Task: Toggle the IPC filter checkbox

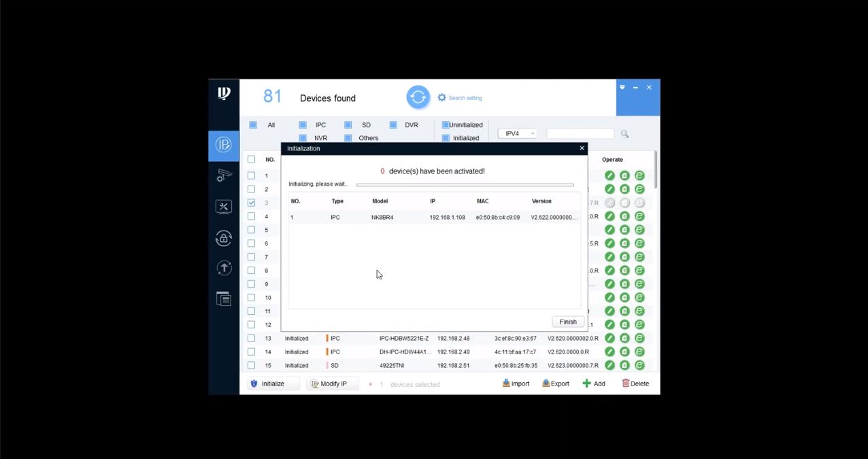Action: click(x=303, y=125)
